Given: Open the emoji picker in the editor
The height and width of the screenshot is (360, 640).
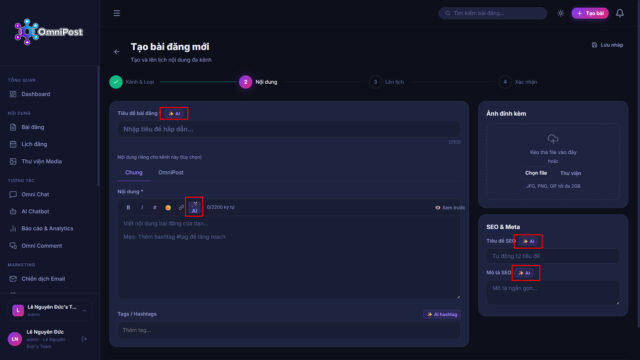Looking at the screenshot, I should click(x=168, y=207).
